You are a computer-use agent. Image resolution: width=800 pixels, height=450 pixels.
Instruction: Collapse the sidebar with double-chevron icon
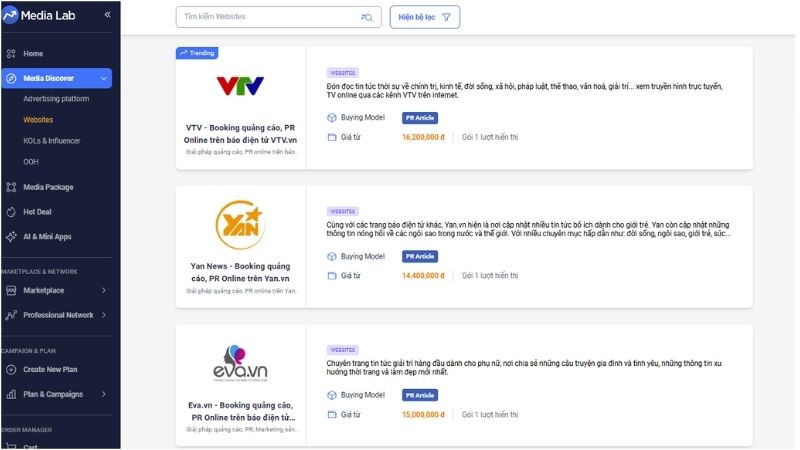click(108, 15)
